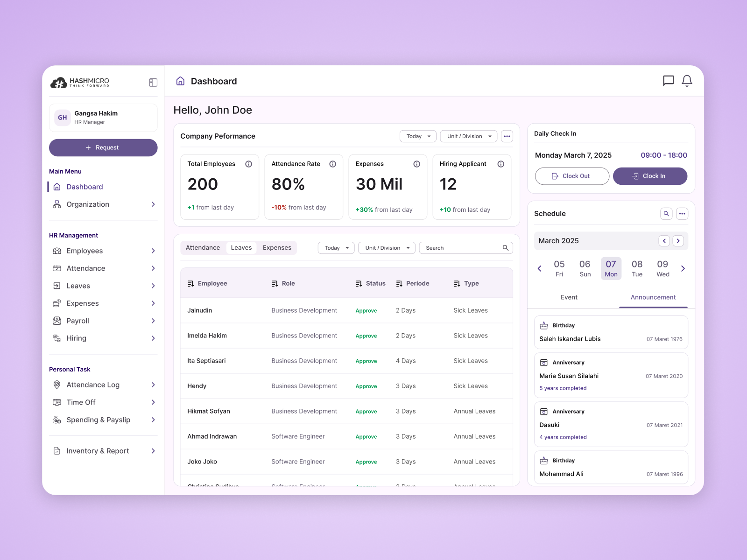747x560 pixels.
Task: Open the Dashboard item in Main Menu
Action: click(x=85, y=187)
